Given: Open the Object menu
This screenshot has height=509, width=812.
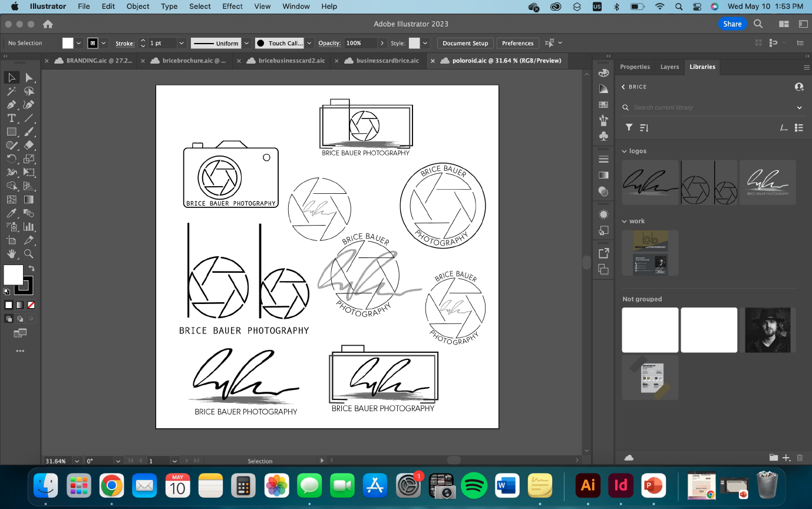Looking at the screenshot, I should 138,6.
